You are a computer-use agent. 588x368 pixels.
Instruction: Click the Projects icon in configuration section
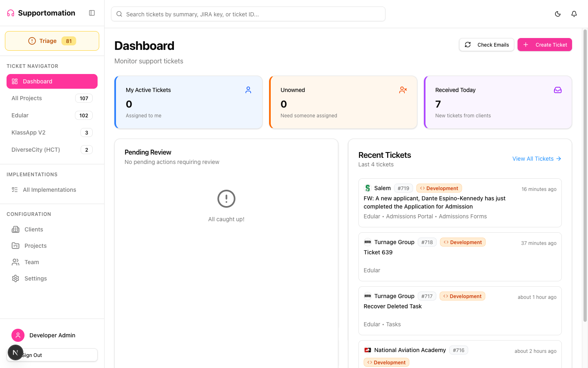click(x=15, y=245)
